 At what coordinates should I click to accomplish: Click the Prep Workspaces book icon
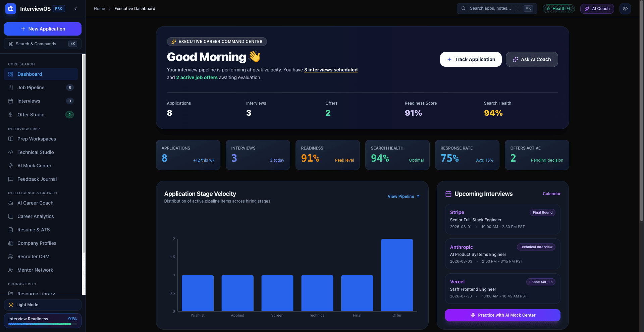(11, 139)
